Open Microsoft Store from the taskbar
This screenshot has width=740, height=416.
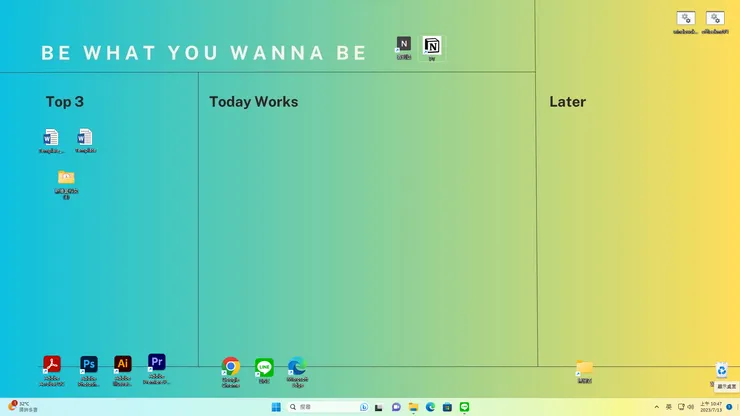click(x=447, y=407)
